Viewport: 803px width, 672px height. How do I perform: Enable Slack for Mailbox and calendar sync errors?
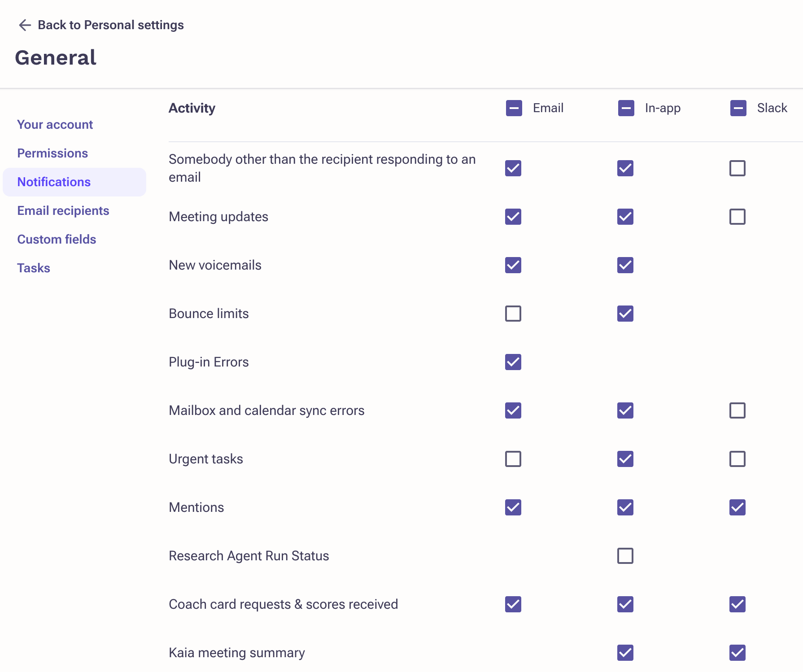click(737, 410)
